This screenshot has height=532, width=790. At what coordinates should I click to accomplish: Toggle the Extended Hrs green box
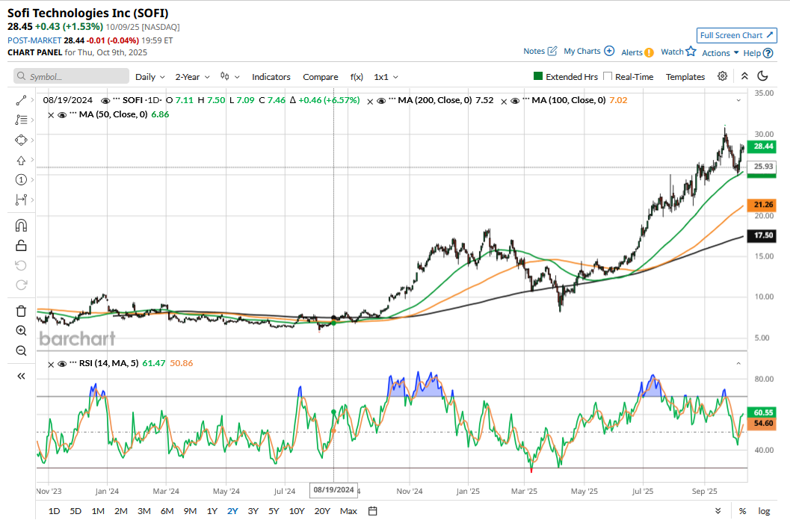[x=537, y=76]
